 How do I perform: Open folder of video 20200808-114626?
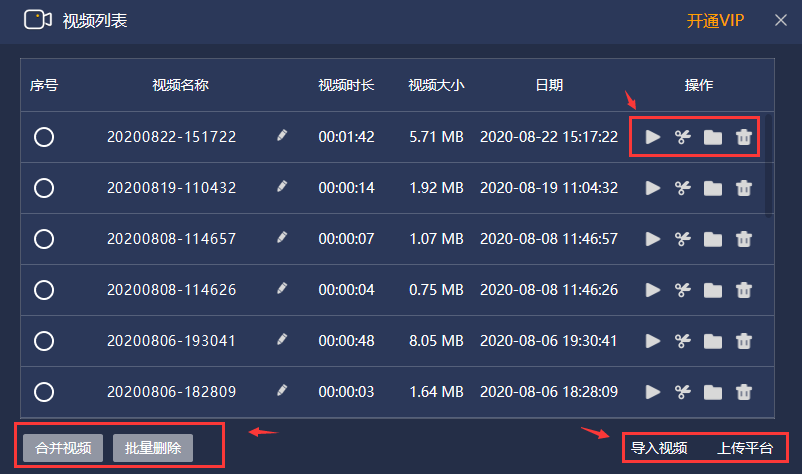click(x=712, y=290)
